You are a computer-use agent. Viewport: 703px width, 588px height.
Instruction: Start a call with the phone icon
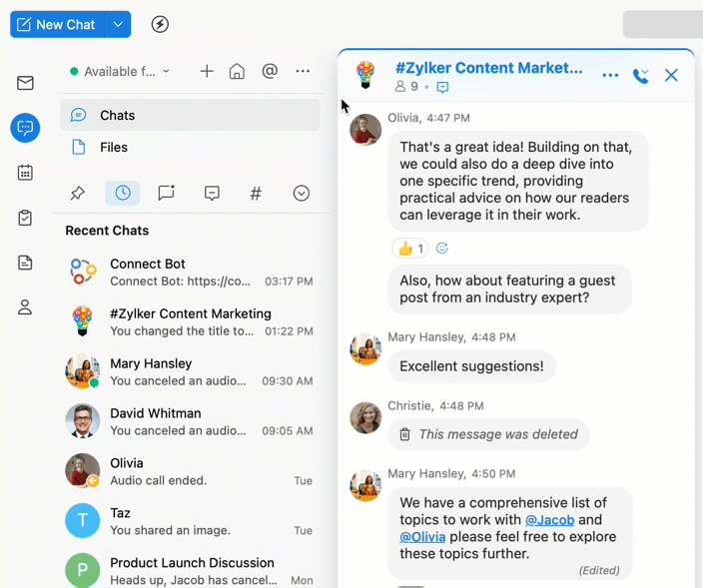[x=641, y=76]
